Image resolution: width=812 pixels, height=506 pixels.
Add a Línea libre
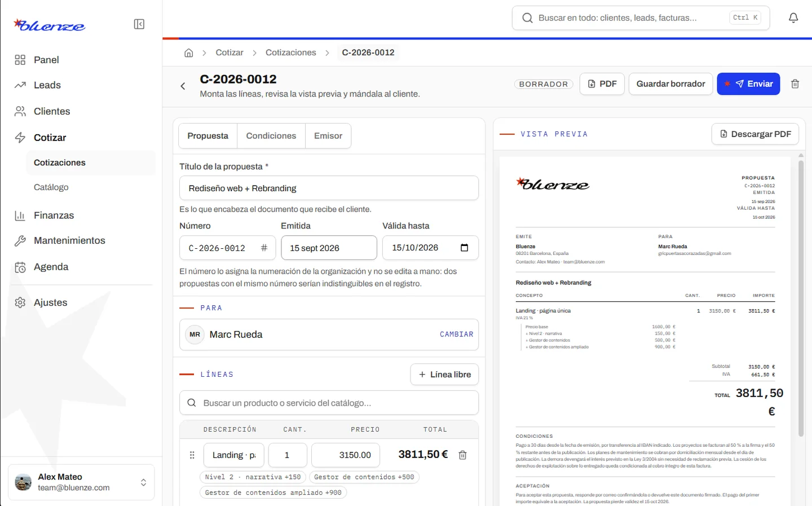point(445,375)
